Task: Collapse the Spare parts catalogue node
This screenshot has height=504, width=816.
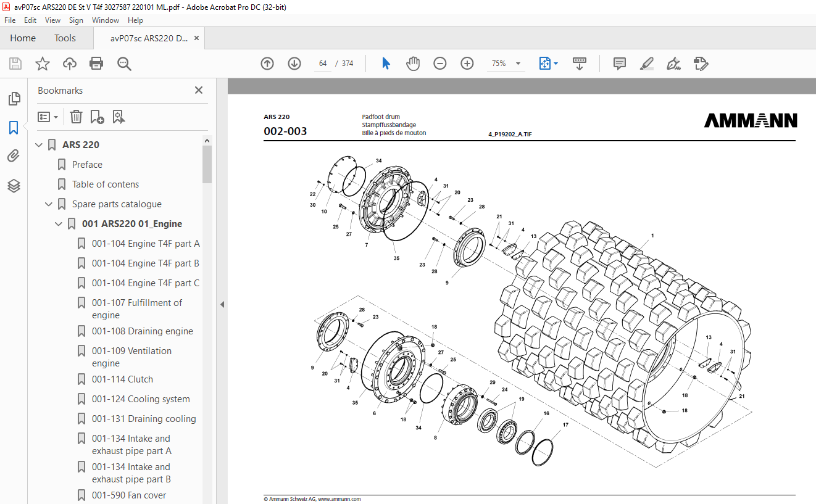Action: coord(49,204)
